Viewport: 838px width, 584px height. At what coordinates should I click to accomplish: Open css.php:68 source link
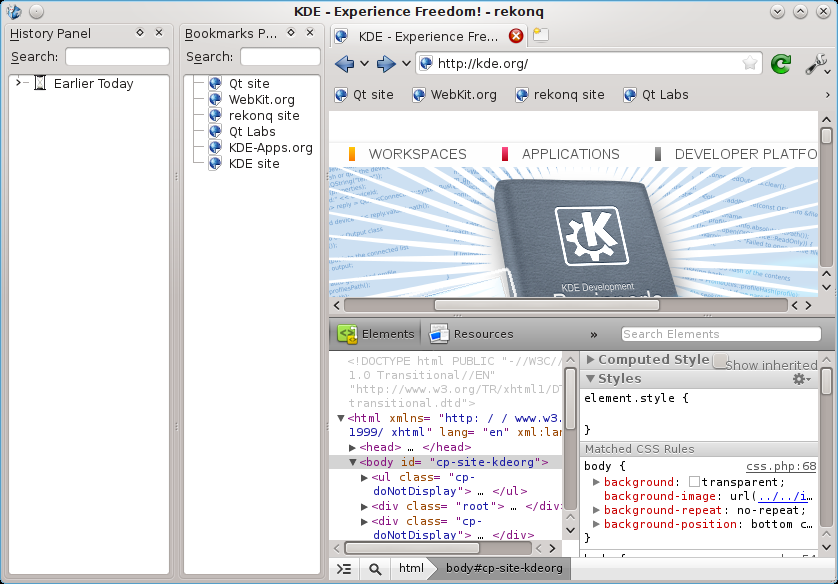[x=781, y=466]
